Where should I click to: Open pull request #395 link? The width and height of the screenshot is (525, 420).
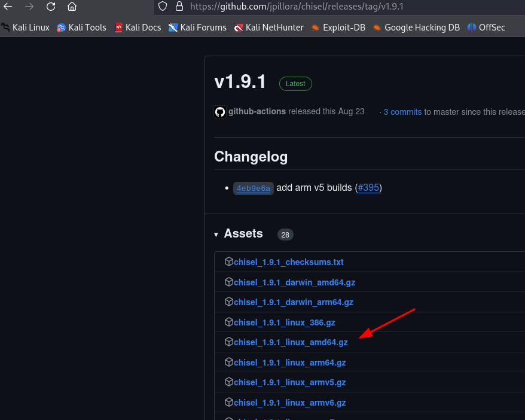coord(368,187)
